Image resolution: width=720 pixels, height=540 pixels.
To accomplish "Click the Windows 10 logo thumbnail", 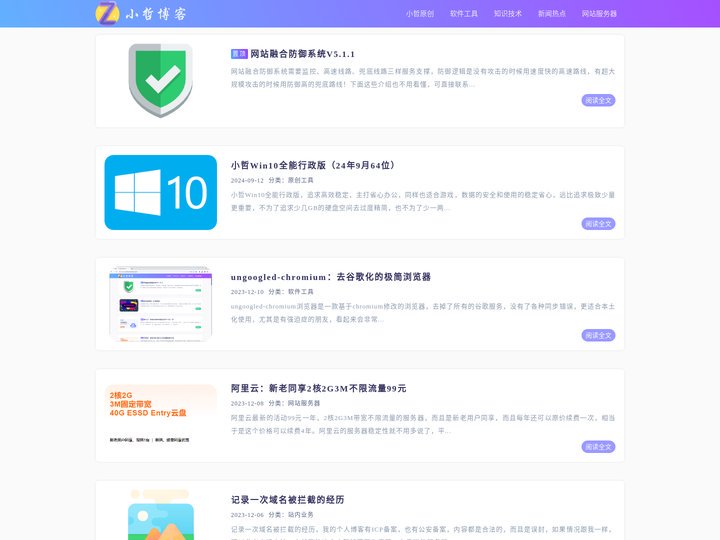I will click(161, 192).
